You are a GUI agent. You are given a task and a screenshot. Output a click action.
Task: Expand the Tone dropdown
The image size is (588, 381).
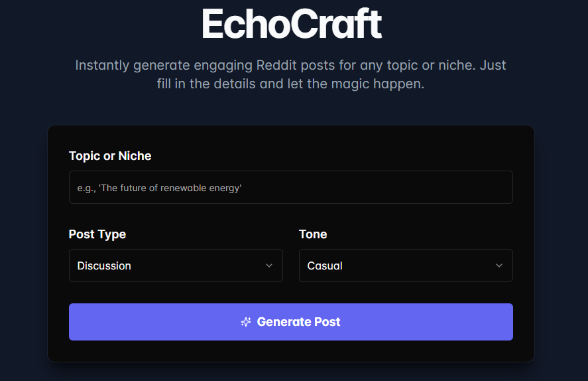click(406, 266)
